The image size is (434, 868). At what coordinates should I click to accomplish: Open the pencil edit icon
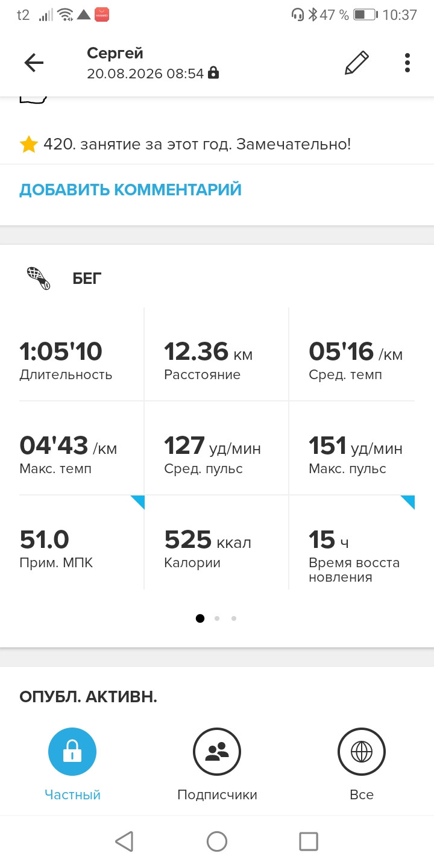coord(356,63)
